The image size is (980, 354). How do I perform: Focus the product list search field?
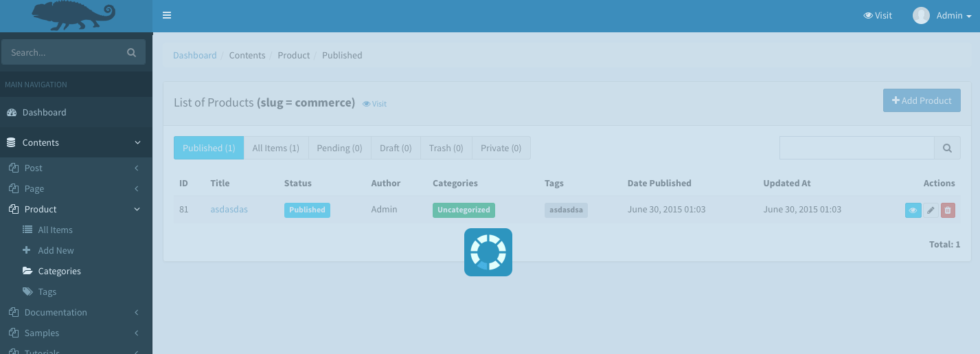pos(856,148)
